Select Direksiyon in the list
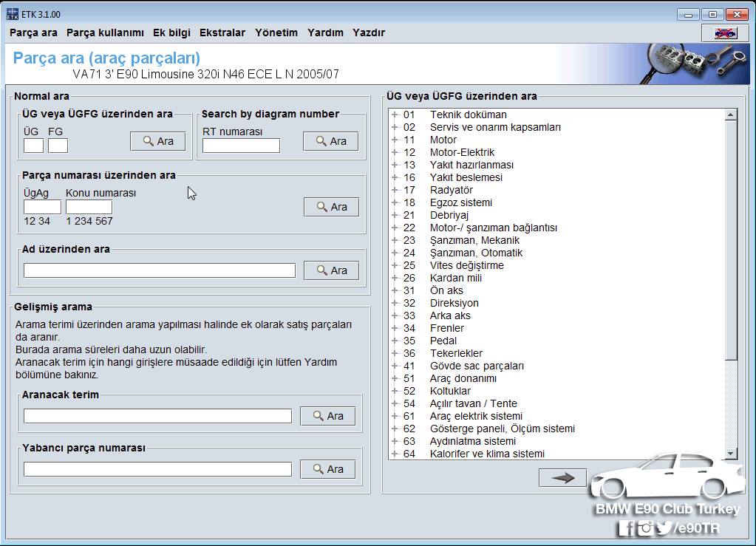756x546 pixels. click(x=454, y=303)
